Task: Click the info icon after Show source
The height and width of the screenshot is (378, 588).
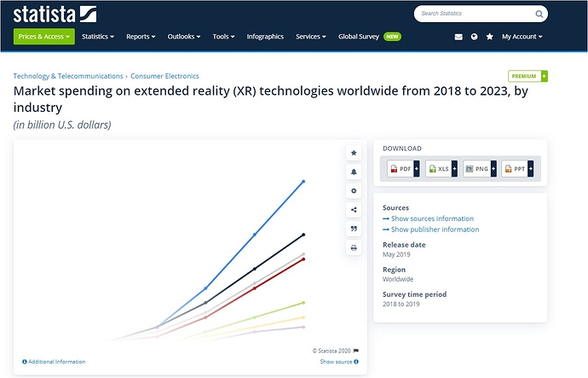Action: [356, 362]
